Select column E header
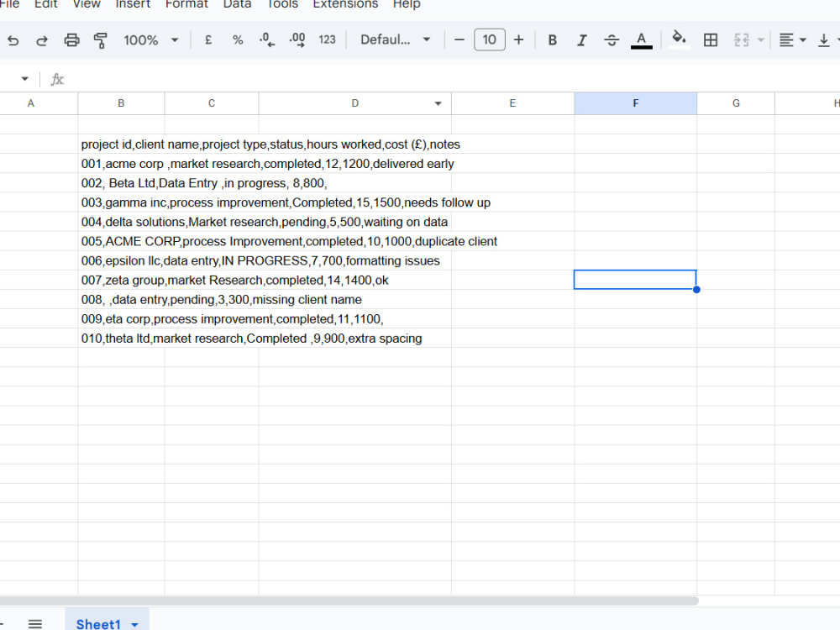The height and width of the screenshot is (630, 840). 512,103
